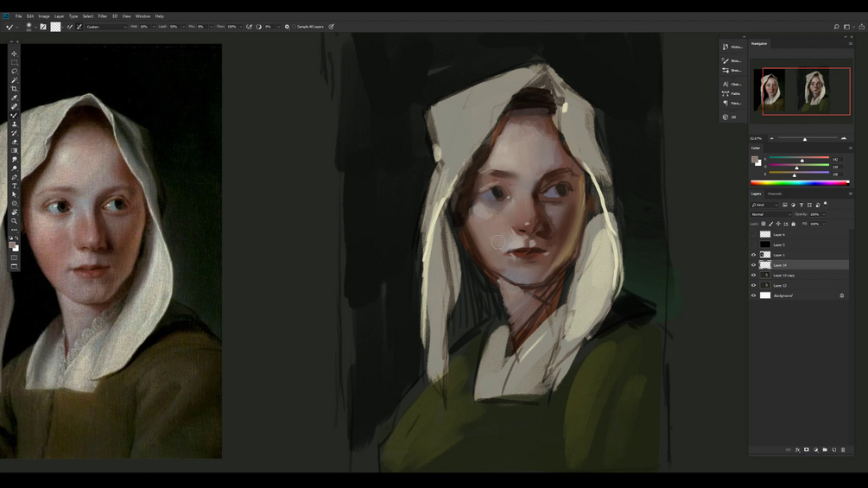Open the Custom brush preset dropdown
This screenshot has width=868, height=488.
(x=106, y=27)
